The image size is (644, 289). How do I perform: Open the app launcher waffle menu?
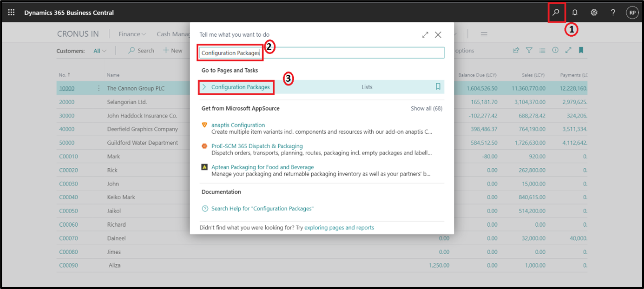pyautogui.click(x=12, y=13)
